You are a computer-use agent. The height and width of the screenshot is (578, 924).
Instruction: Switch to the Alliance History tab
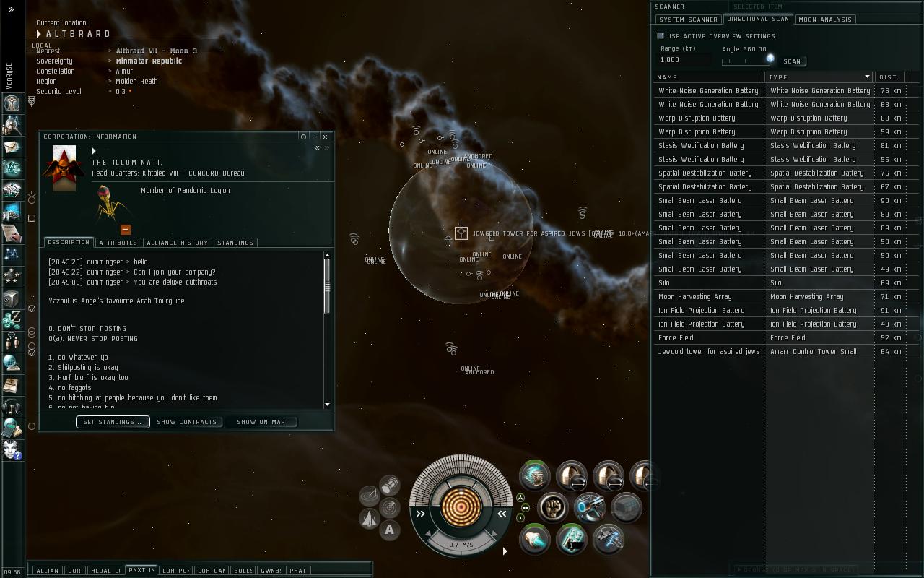[177, 243]
